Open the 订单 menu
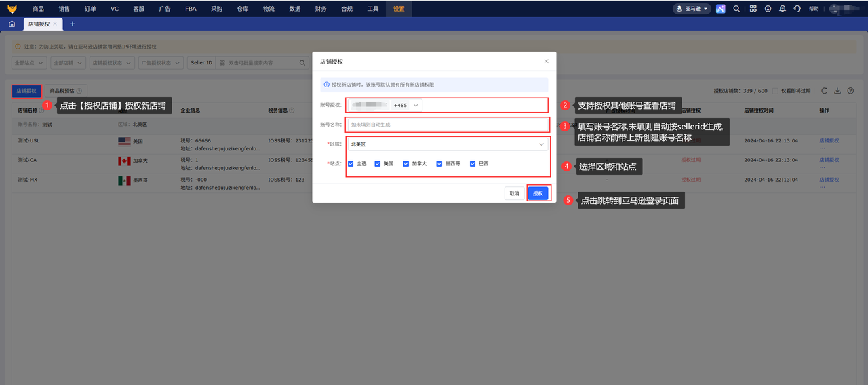 pos(90,9)
